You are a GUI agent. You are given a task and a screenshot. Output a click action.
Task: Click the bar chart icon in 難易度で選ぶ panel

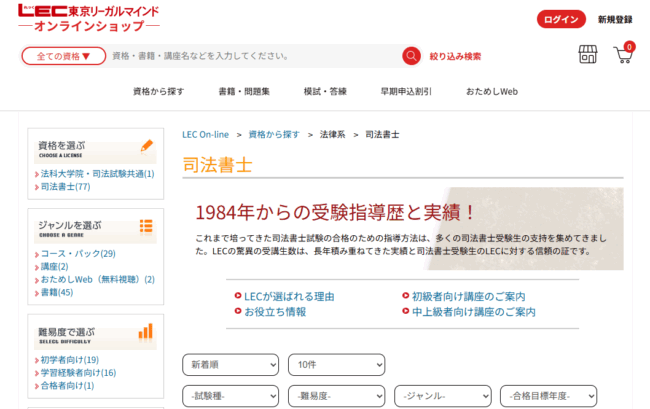coord(146,332)
